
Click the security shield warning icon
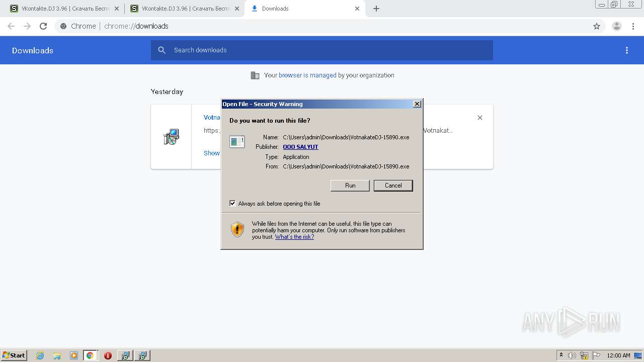[x=237, y=230]
